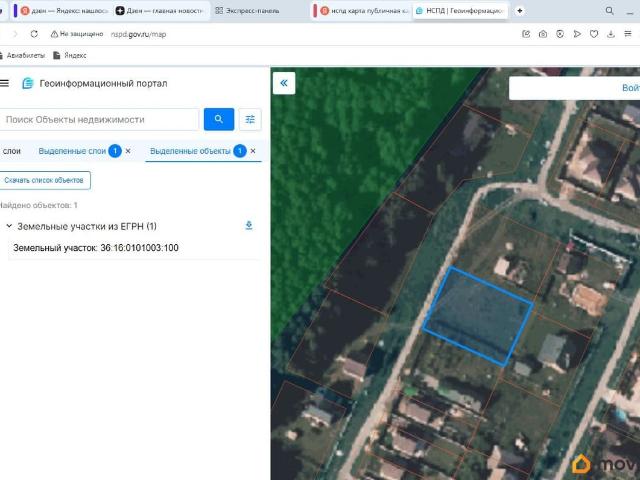Reload the page with browser refresh icon
The image size is (640, 480).
(x=34, y=34)
